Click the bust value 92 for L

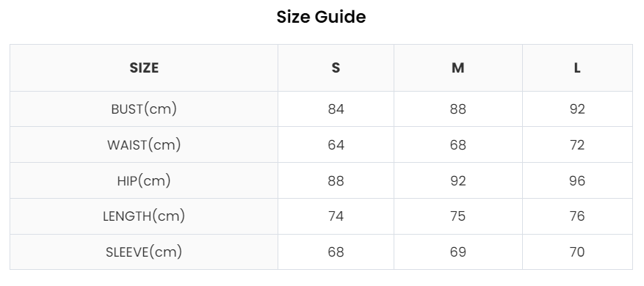coord(577,109)
